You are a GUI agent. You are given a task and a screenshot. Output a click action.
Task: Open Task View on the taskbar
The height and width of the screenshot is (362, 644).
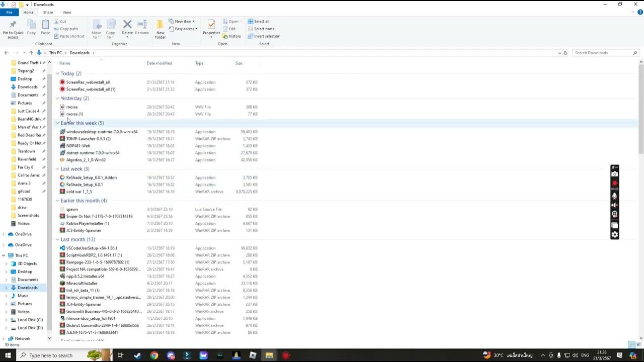click(121, 355)
